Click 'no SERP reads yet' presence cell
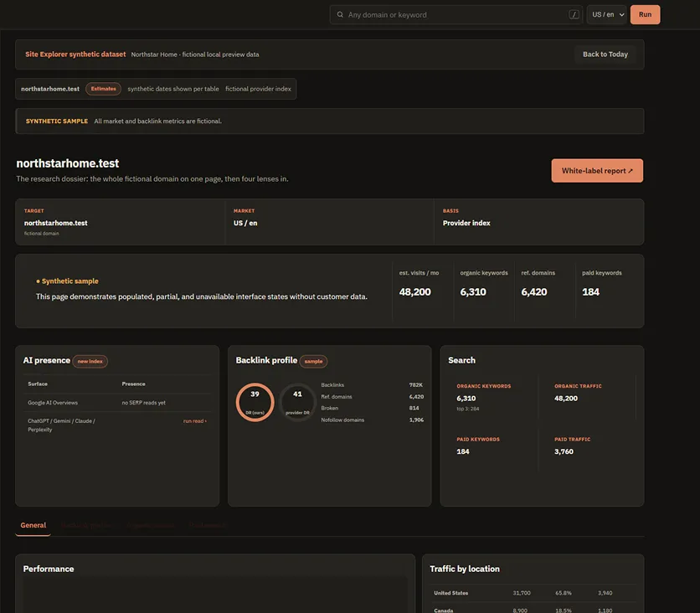 tap(143, 403)
